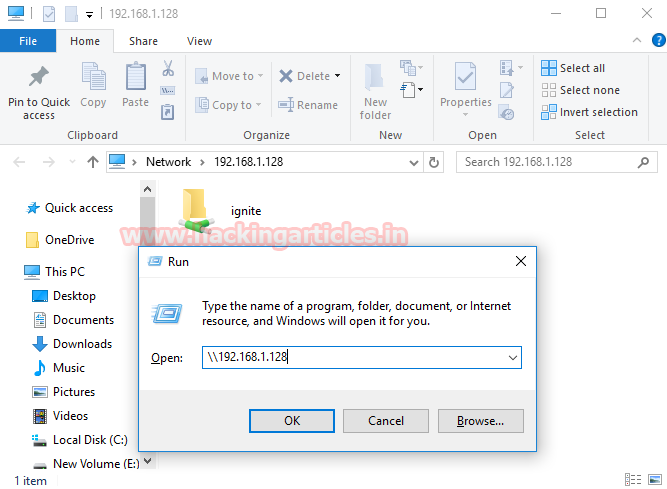Open the address bar history dropdown
The image size is (667, 489).
pos(413,162)
